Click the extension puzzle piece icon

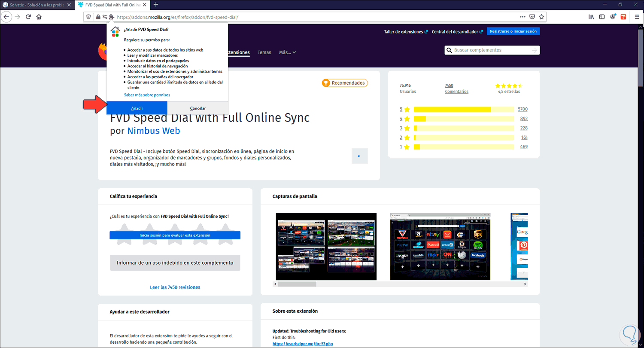pyautogui.click(x=112, y=17)
